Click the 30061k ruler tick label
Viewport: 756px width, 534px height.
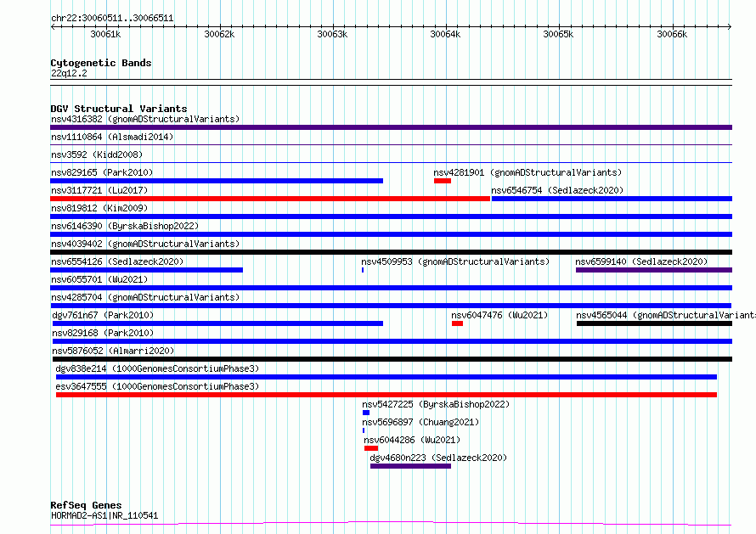coord(105,34)
